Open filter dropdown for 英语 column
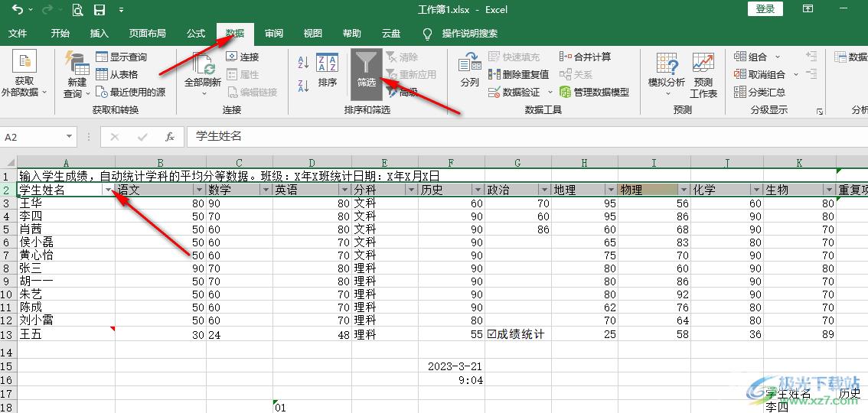This screenshot has width=868, height=413. [344, 190]
